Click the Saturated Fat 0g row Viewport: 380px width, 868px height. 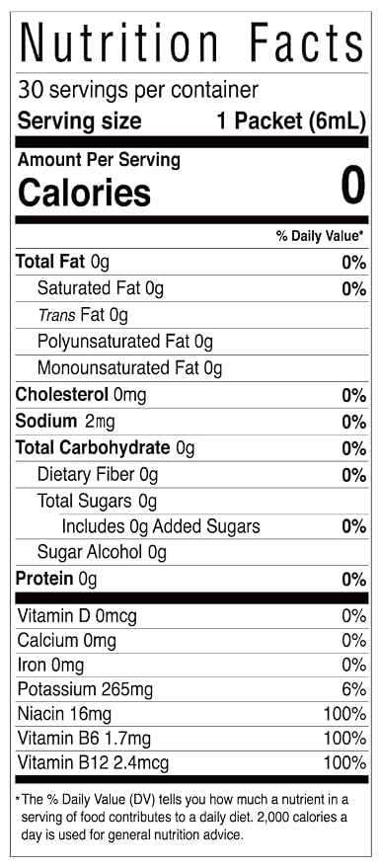tap(191, 288)
